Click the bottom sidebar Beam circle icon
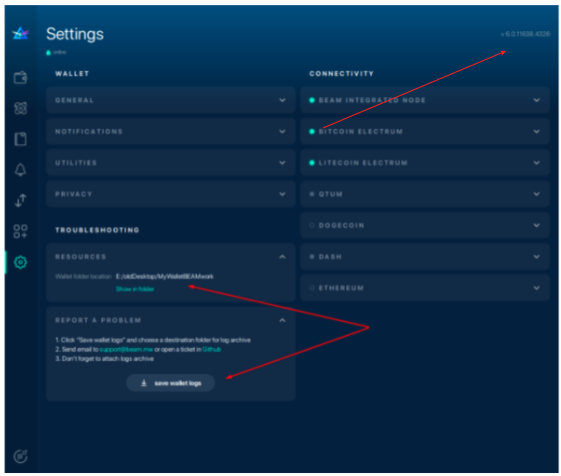 pyautogui.click(x=20, y=456)
